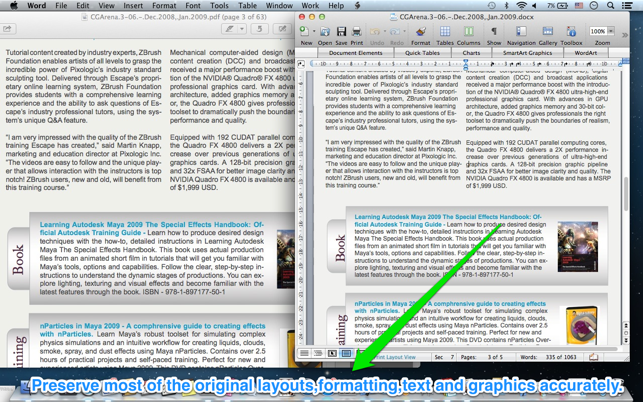Click the Wi-Fi status icon
This screenshot has height=402, width=643.
click(x=521, y=6)
